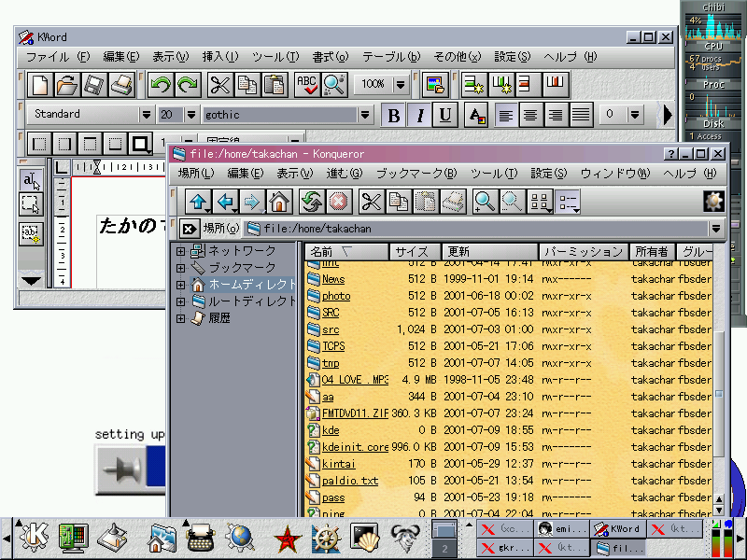Viewport: 747px width, 560px height.
Task: Open the Standard style dropdown
Action: [x=147, y=115]
